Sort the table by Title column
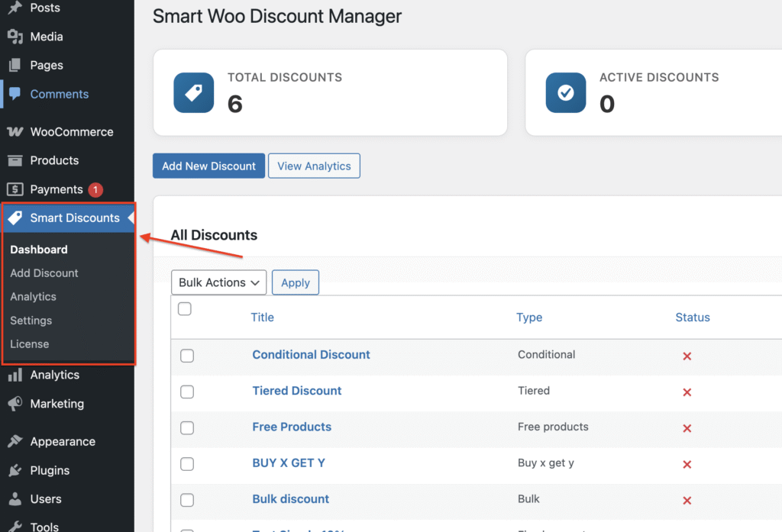 (262, 318)
